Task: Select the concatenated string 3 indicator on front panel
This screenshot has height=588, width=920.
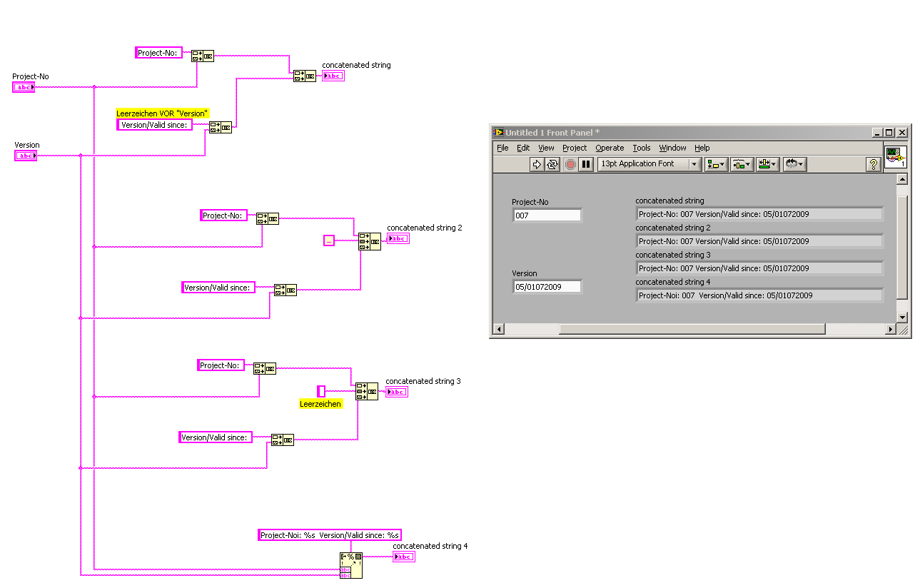Action: pos(759,268)
